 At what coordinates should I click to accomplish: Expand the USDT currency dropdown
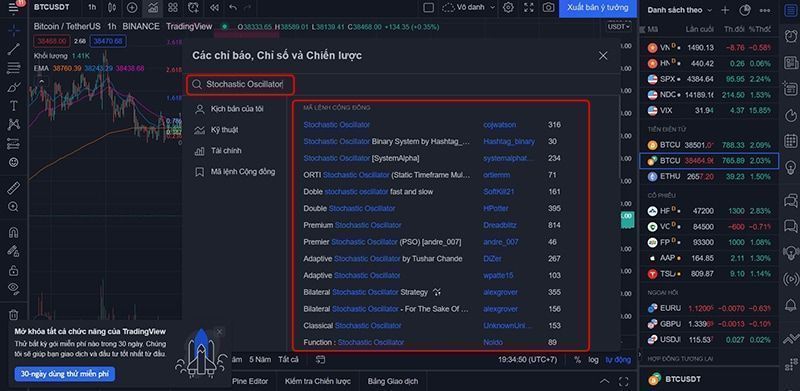[x=619, y=27]
